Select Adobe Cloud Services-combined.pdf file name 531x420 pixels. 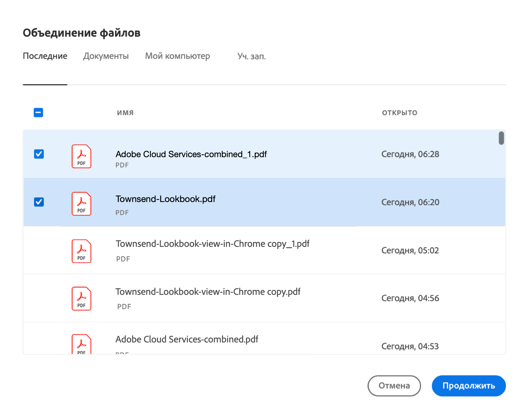(x=187, y=339)
